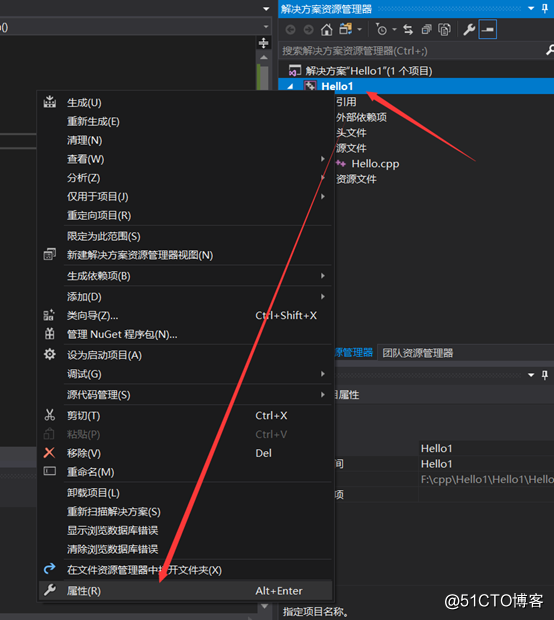Viewport: 554px width, 620px height.
Task: Expand the 添加(D) submenu
Action: (x=185, y=297)
